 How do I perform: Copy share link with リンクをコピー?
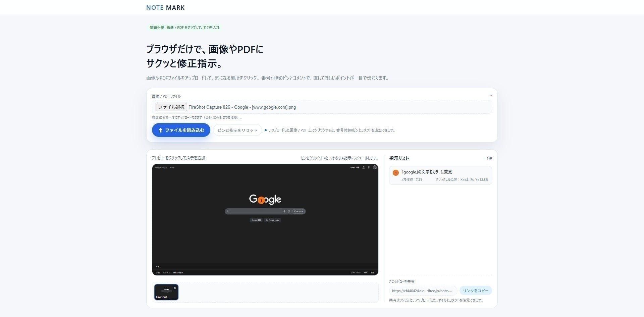pos(475,291)
